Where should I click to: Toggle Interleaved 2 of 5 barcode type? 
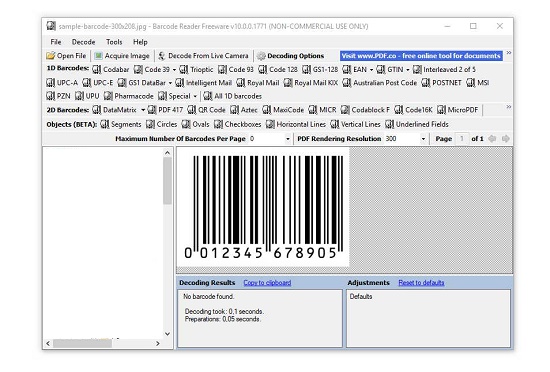444,69
